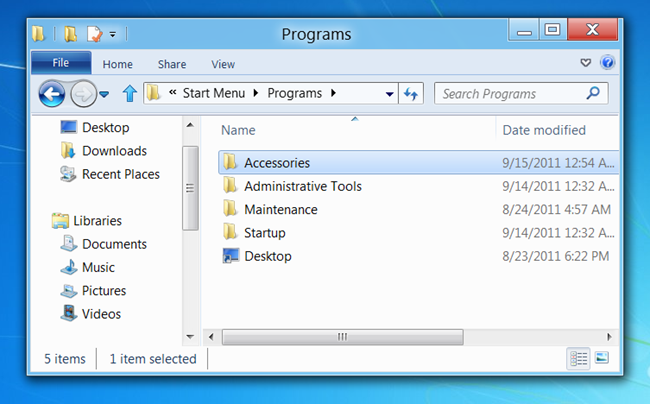Open the Music library
The width and height of the screenshot is (650, 404).
point(98,267)
